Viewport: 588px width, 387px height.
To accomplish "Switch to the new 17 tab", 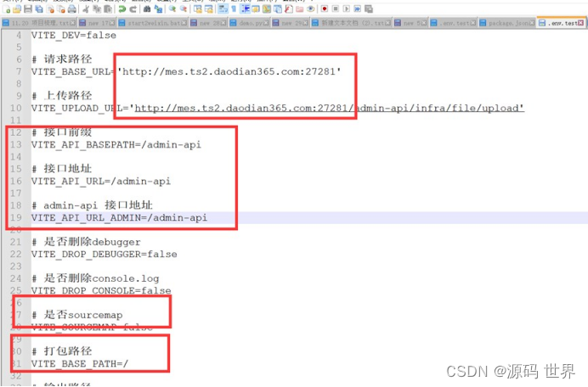I will [x=97, y=23].
